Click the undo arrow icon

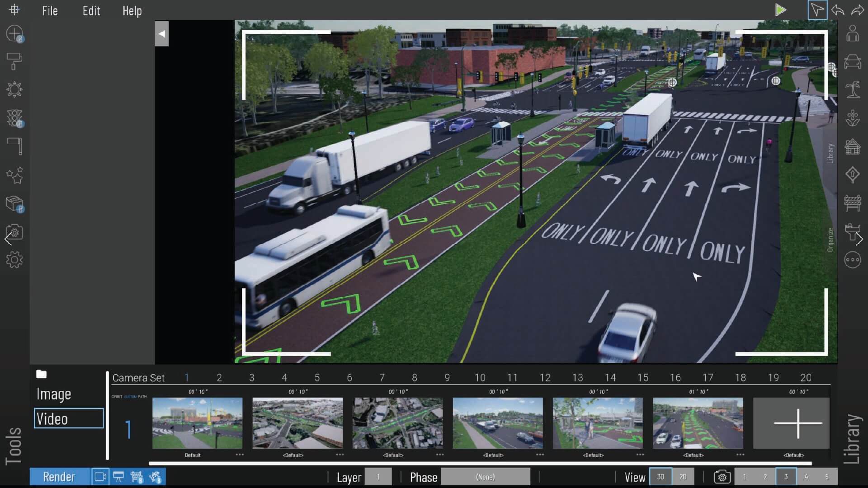[838, 10]
